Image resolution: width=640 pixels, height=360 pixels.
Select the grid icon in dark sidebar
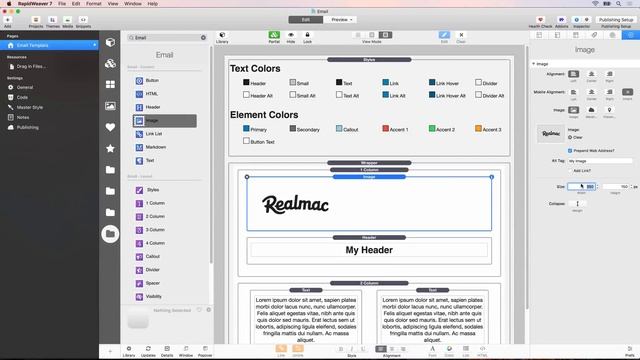(110, 84)
